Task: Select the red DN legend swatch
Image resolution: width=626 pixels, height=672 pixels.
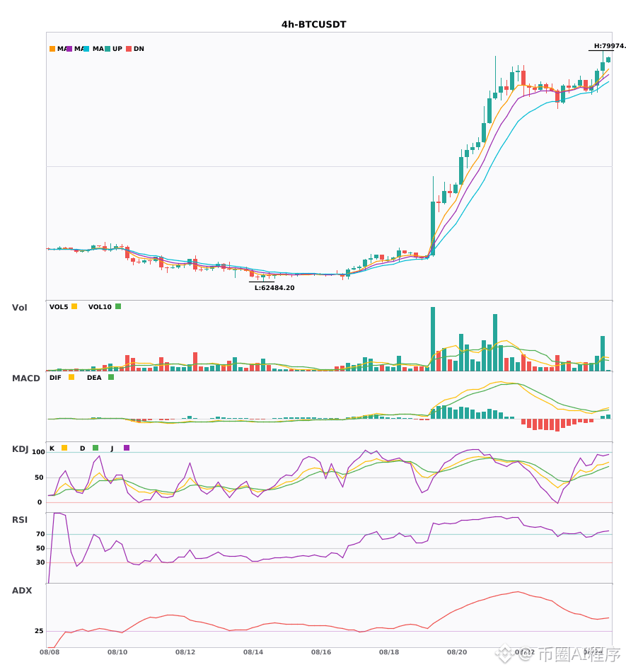Action: pos(129,49)
